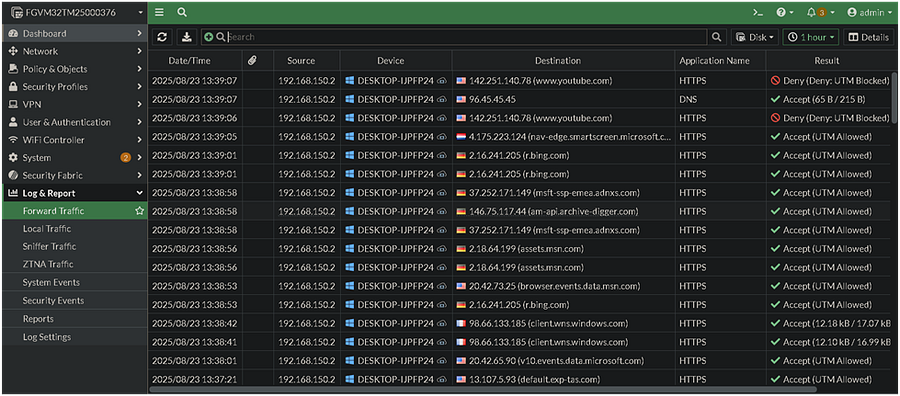Click the VPN monitor icon

[13, 105]
